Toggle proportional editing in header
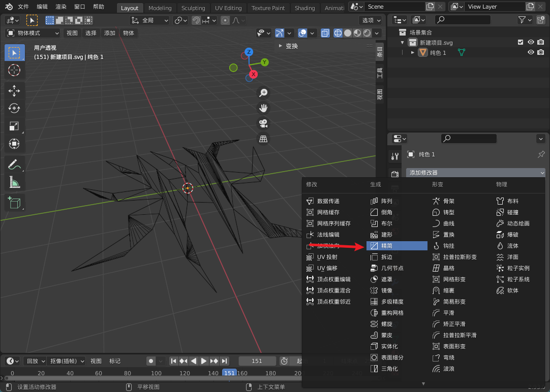 coord(225,20)
